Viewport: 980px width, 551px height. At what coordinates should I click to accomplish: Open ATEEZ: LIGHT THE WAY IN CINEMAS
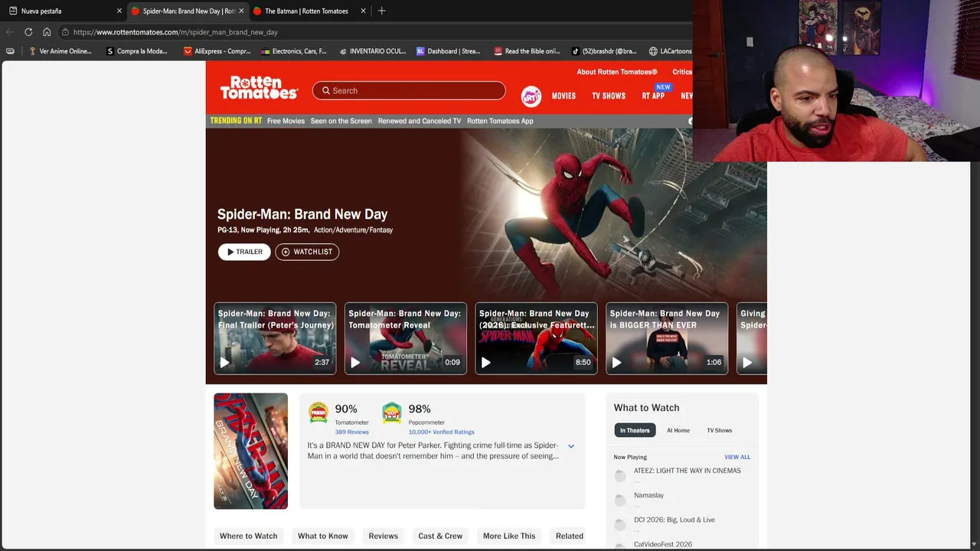point(688,471)
